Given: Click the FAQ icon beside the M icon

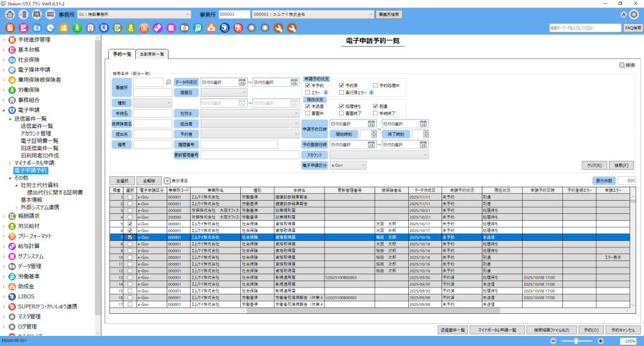Looking at the screenshot, I should (49, 14).
